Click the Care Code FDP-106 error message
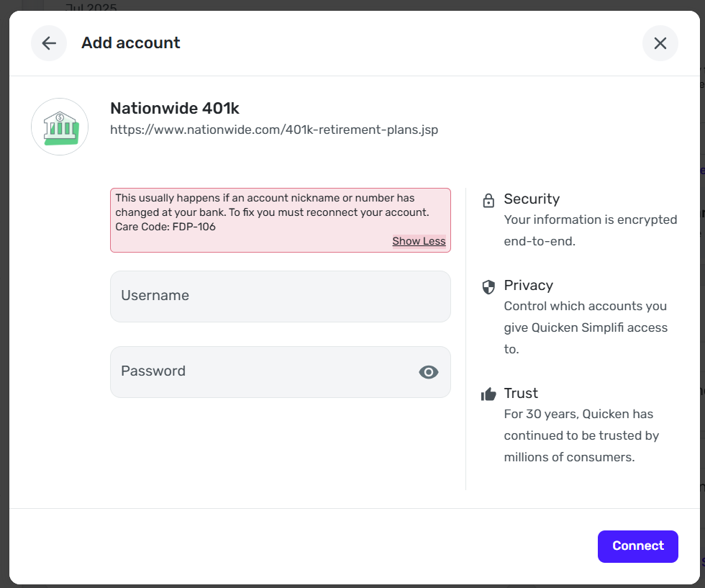Image resolution: width=705 pixels, height=588 pixels. [165, 227]
